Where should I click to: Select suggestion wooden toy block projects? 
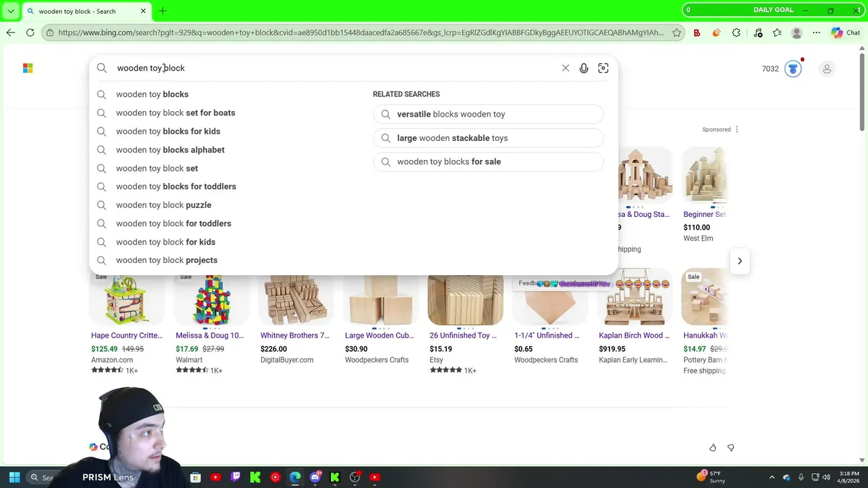tap(167, 260)
